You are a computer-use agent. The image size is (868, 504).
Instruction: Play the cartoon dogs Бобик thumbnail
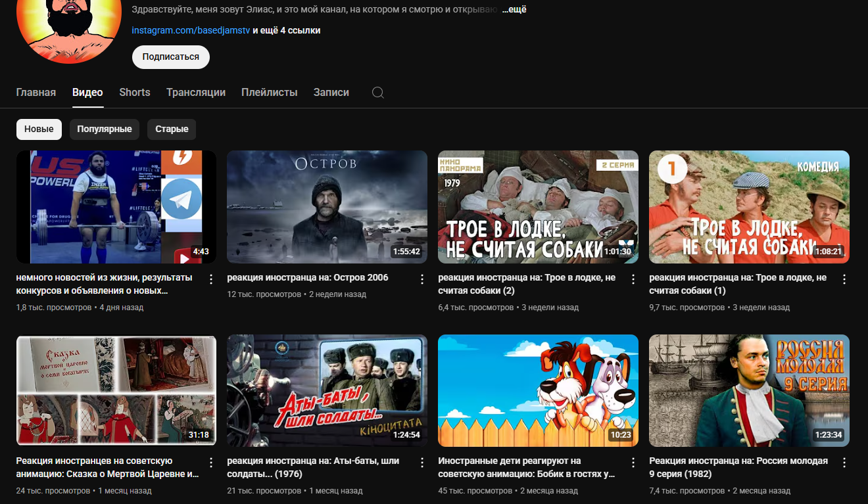(x=539, y=391)
